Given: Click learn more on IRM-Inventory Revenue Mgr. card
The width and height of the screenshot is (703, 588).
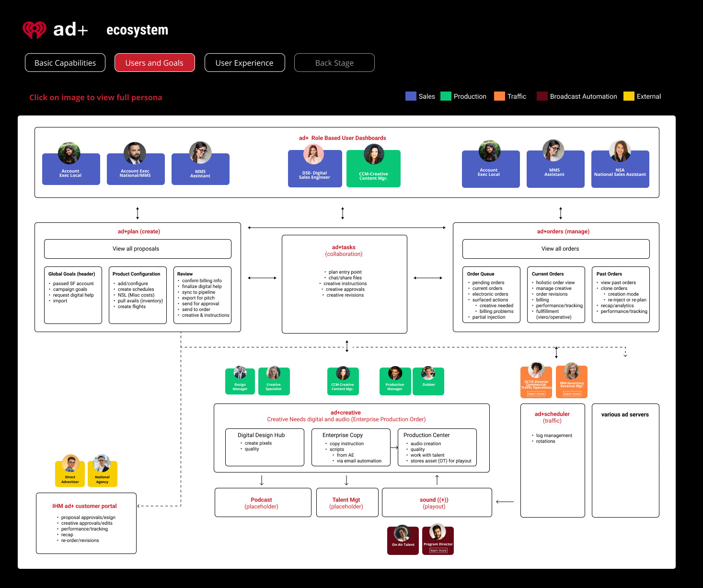Looking at the screenshot, I should [x=572, y=394].
